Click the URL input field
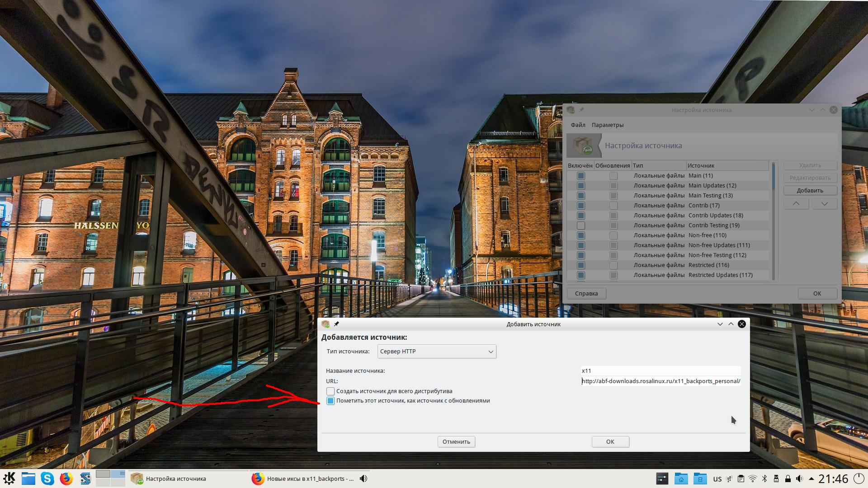 point(660,381)
